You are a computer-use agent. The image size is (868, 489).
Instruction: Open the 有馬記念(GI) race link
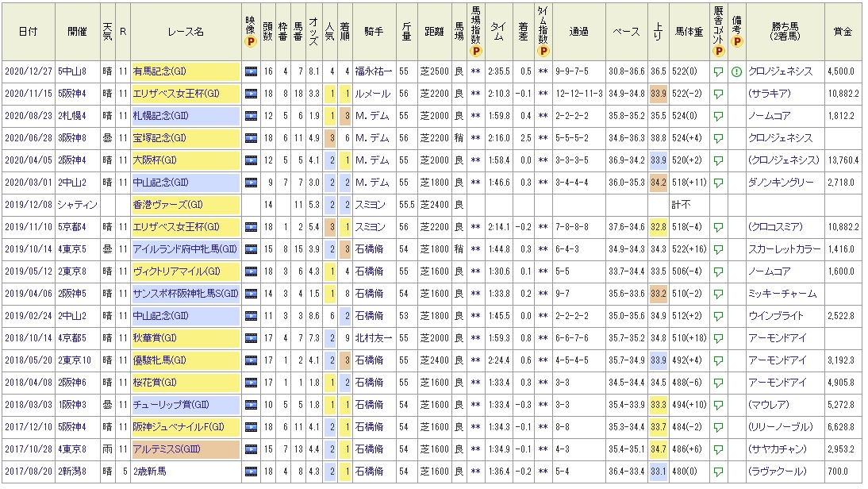[x=159, y=71]
